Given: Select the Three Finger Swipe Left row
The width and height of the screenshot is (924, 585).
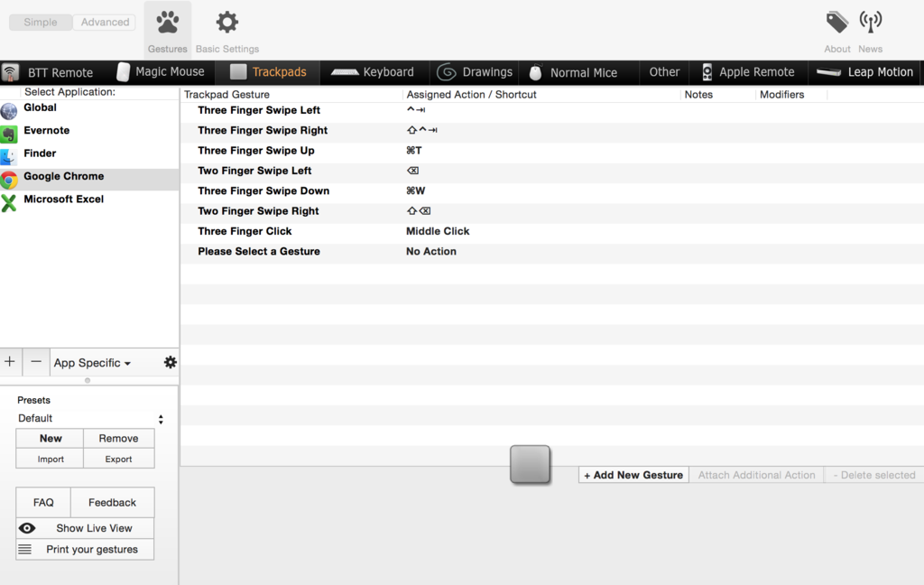Looking at the screenshot, I should 551,110.
